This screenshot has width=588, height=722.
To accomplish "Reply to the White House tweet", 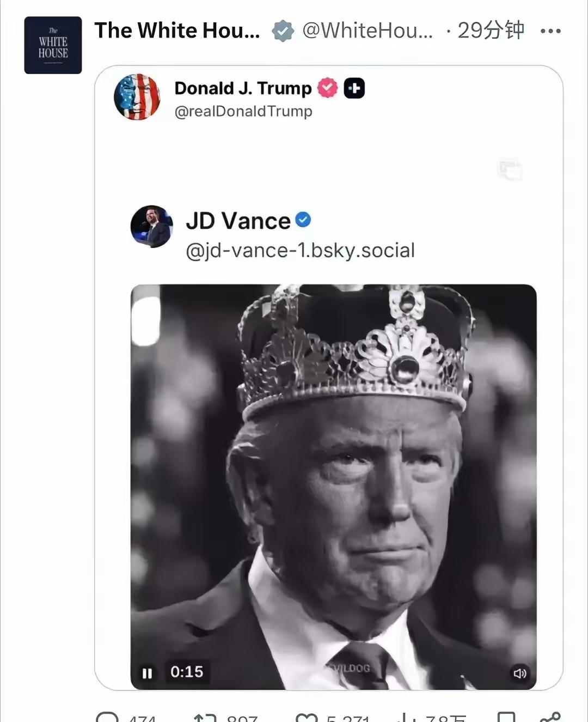I will 107,717.
